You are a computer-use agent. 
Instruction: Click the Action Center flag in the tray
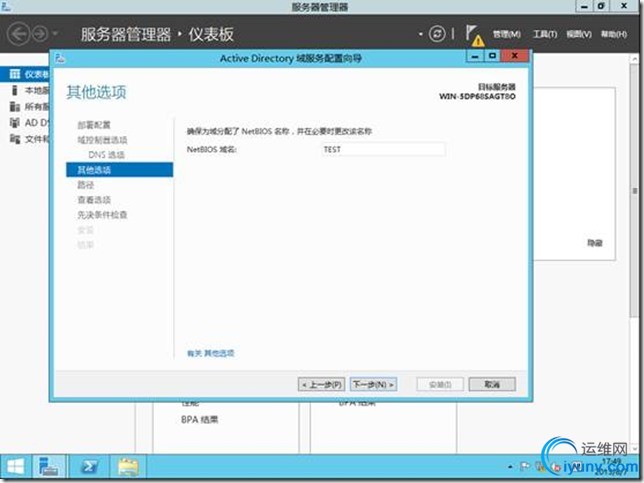point(525,466)
